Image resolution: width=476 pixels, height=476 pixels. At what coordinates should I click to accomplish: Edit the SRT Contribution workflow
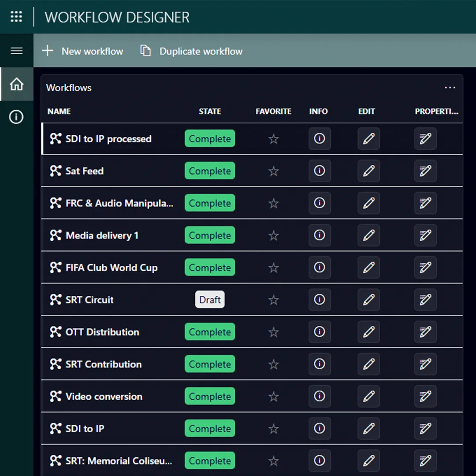[368, 364]
